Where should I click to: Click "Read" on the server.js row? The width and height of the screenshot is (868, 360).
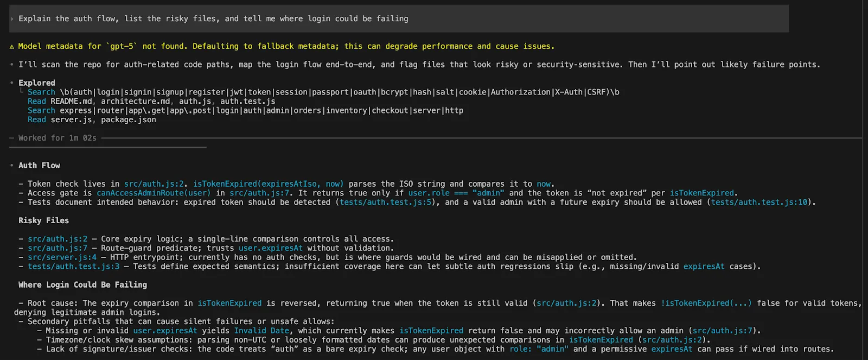click(x=37, y=120)
